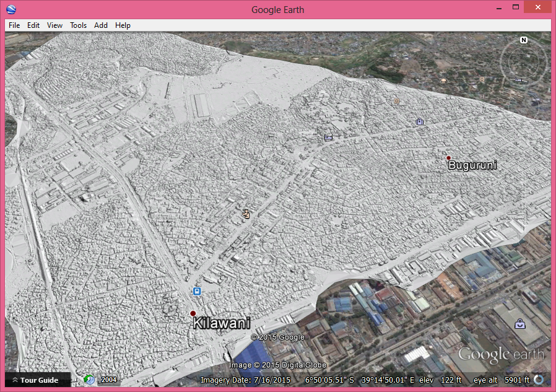Click the Kilawani place label

tap(222, 323)
